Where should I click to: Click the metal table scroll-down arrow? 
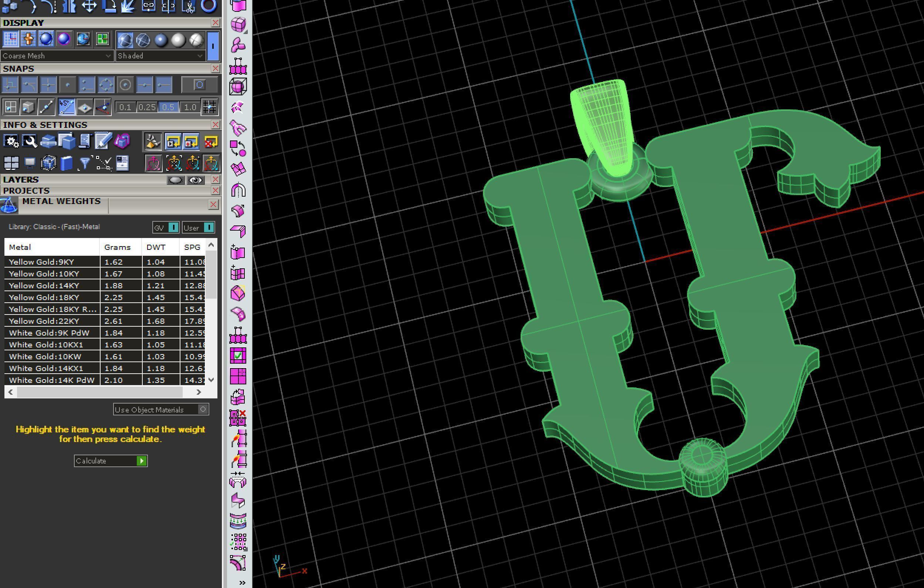click(211, 379)
